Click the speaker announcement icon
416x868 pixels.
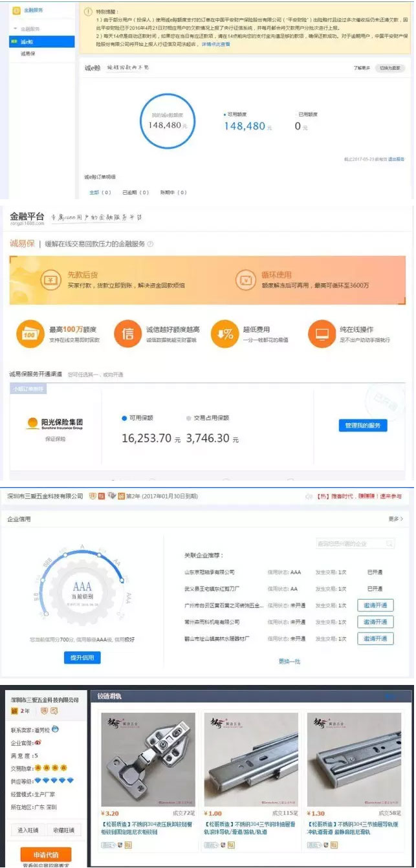[309, 497]
